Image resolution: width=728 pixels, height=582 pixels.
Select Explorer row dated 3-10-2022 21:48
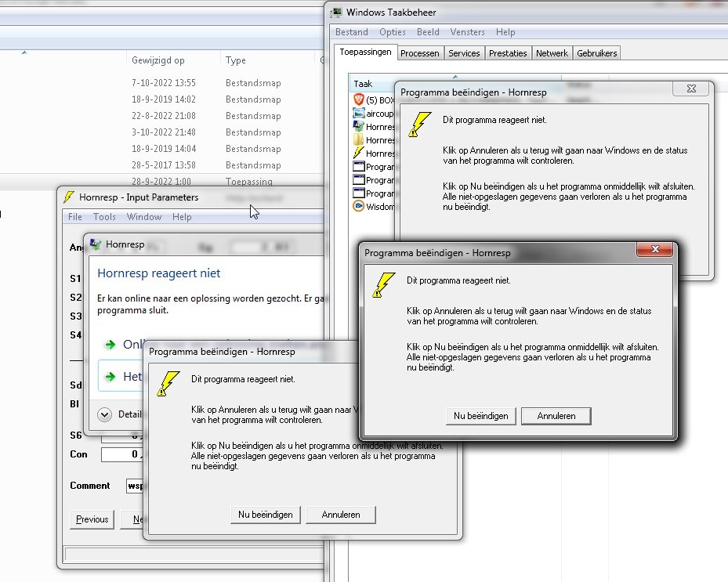161,132
